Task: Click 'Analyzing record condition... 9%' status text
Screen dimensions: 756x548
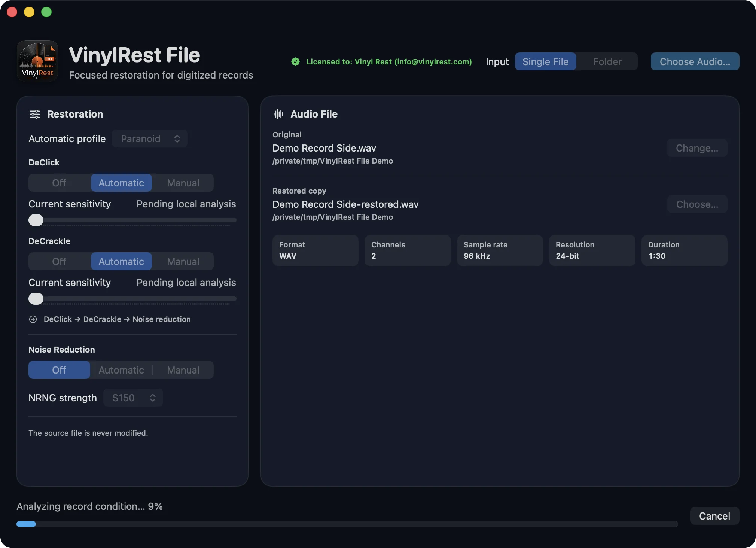Action: click(89, 506)
